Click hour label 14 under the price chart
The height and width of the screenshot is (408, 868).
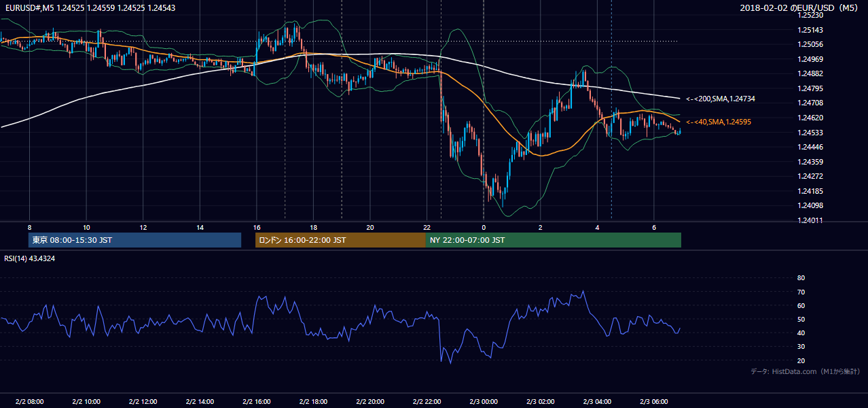click(200, 227)
